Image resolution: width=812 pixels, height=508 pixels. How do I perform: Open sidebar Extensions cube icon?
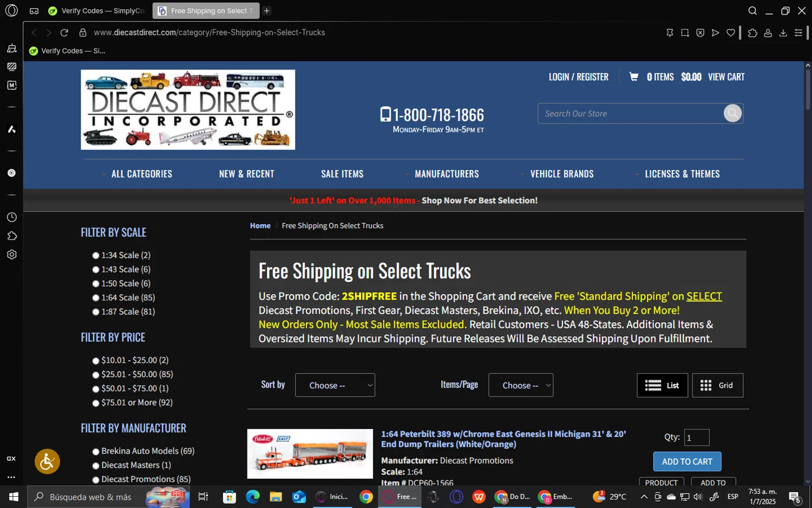pos(11,236)
